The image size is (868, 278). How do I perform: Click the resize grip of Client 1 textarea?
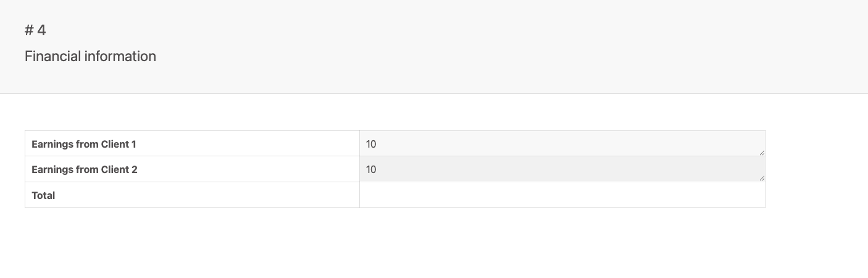(761, 153)
